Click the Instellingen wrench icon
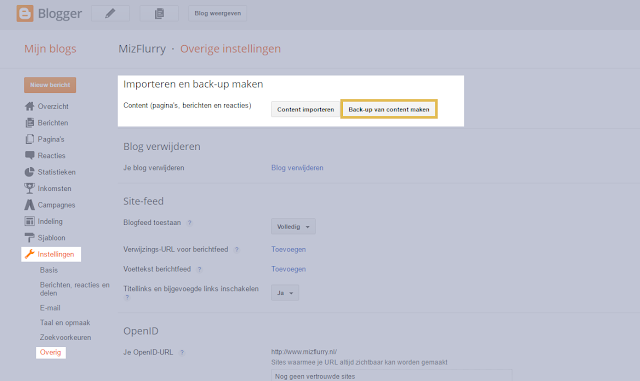 tap(29, 254)
